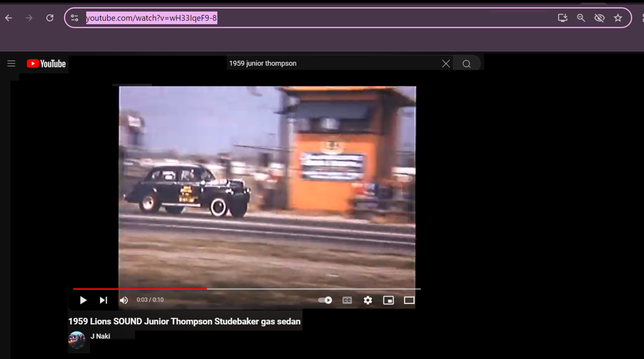
Task: Play the paused video
Action: click(83, 300)
